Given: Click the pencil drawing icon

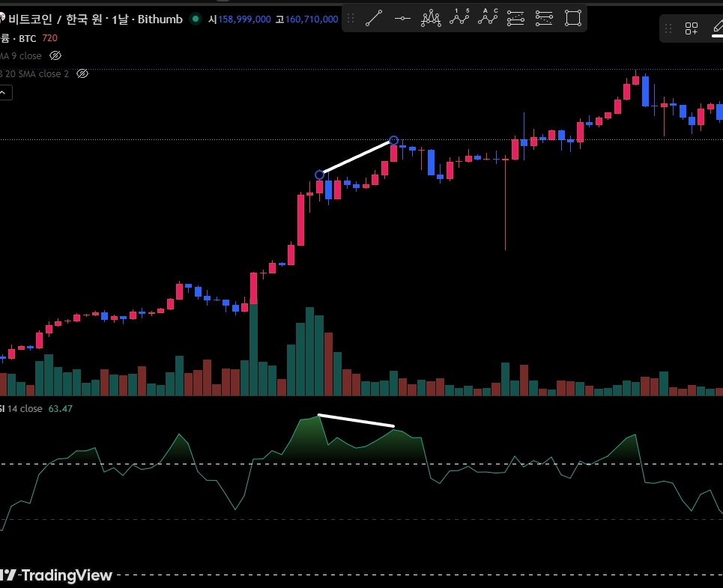Looking at the screenshot, I should [718, 28].
